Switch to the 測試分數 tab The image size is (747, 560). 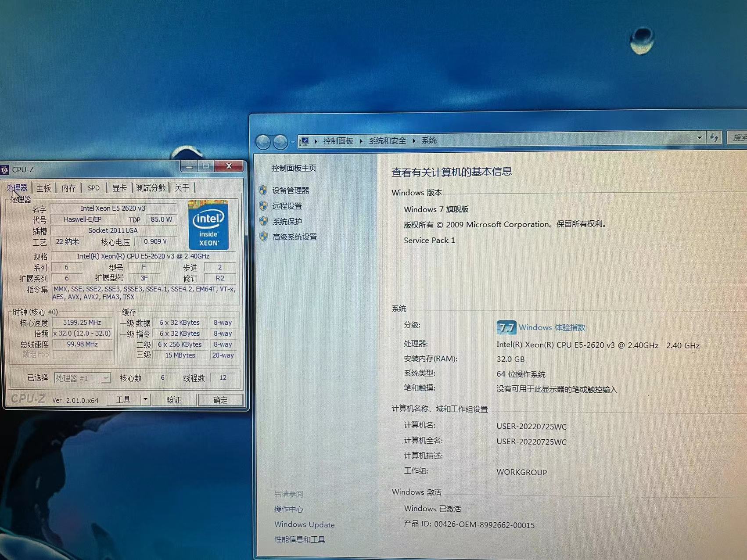pos(151,188)
